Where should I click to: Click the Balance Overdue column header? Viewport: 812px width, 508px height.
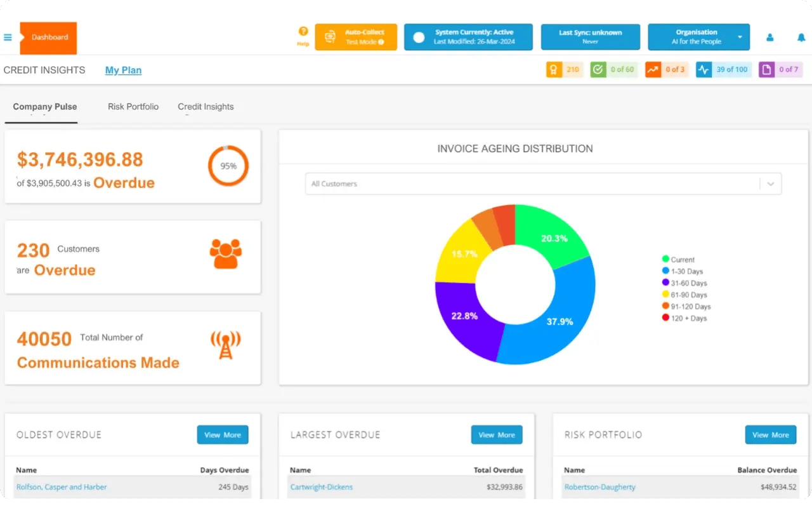point(768,471)
